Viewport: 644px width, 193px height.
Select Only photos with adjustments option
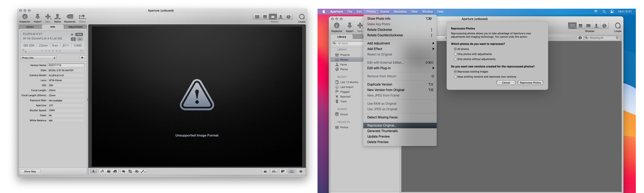[x=455, y=54]
